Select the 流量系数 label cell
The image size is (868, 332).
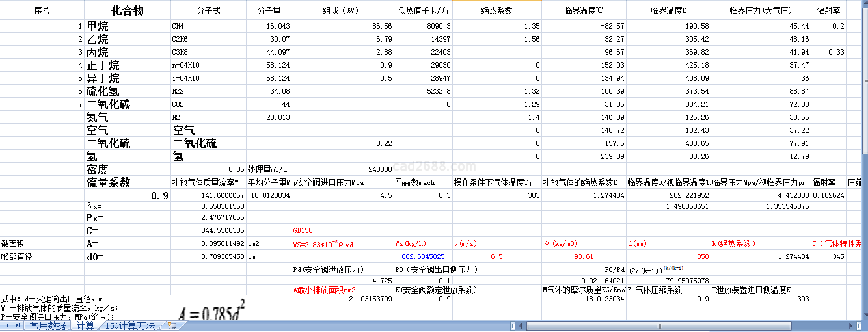[x=109, y=182]
